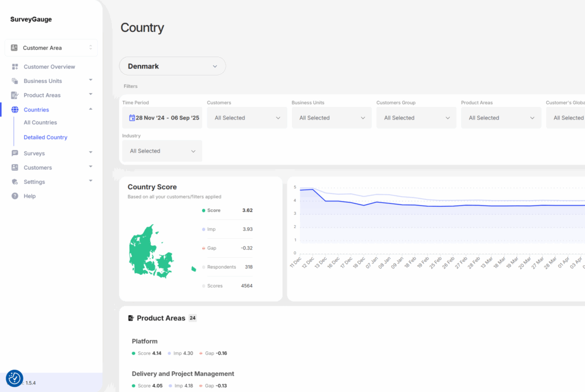
Task: Click the Product Areas sidebar icon
Action: (15, 95)
